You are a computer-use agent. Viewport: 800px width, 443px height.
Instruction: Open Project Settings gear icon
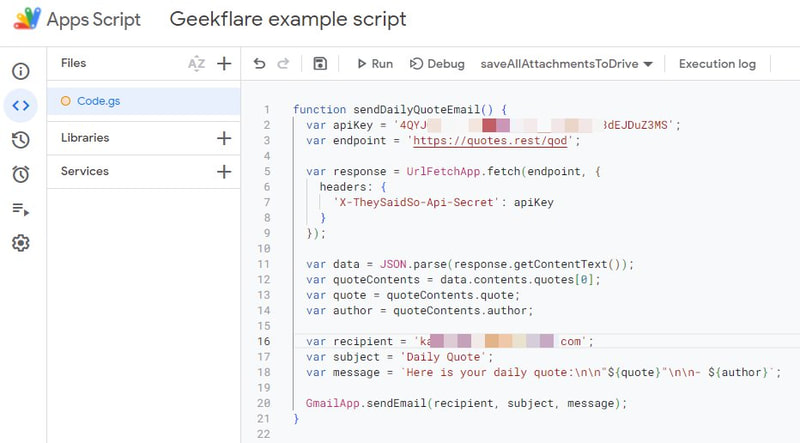20,243
